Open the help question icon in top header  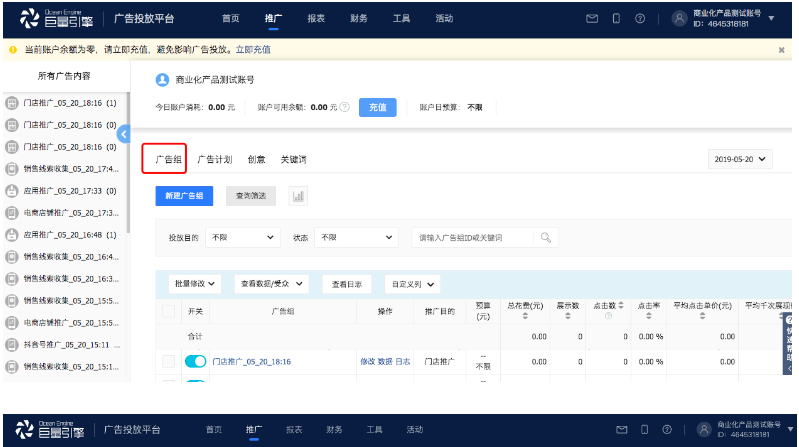click(x=640, y=19)
